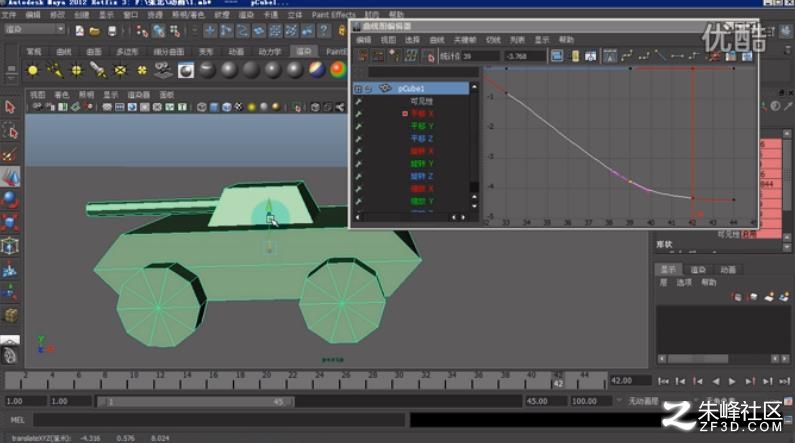Click the directional light shelf icon
Image resolution: width=795 pixels, height=443 pixels.
click(x=55, y=70)
